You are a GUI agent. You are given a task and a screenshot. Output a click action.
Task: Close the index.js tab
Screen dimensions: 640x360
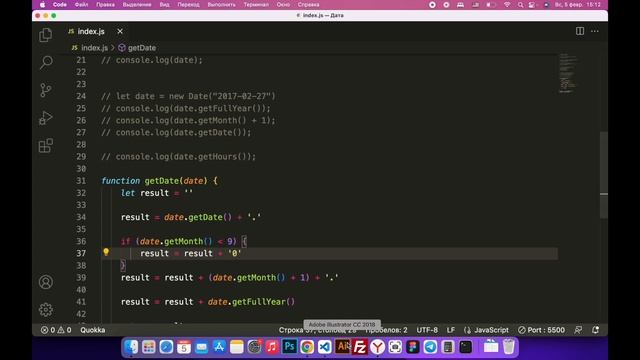point(120,31)
